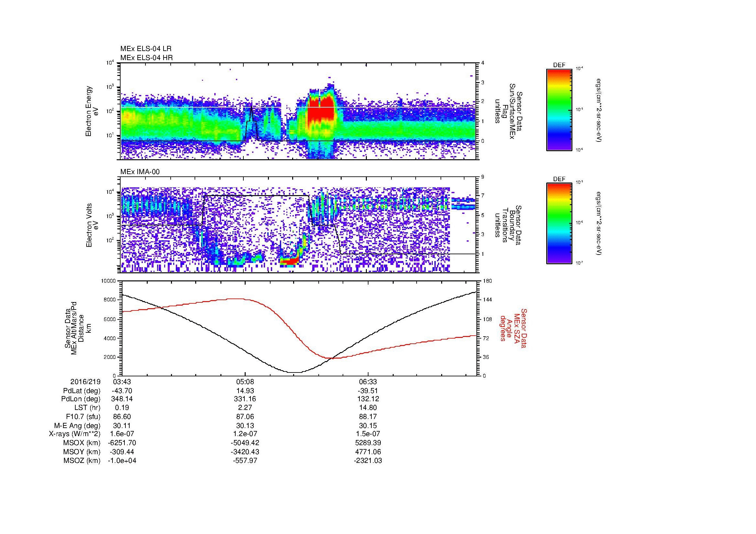
Task: Click the '03:43' time tick label
Action: click(122, 382)
